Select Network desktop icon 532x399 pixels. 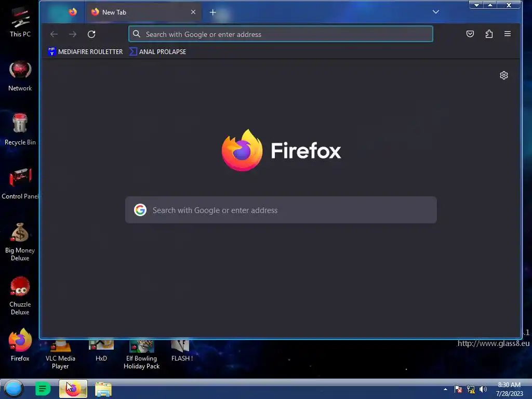pyautogui.click(x=20, y=76)
